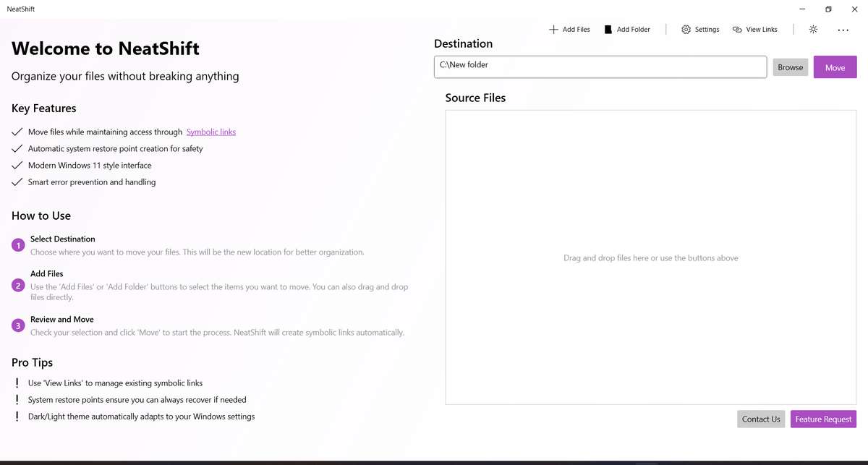The height and width of the screenshot is (465, 868).
Task: Click the Dark/Light theme tip text
Action: pyautogui.click(x=142, y=416)
